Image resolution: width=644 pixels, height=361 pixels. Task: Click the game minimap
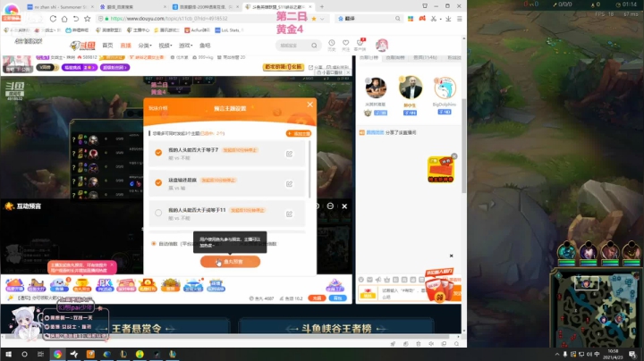point(596,308)
